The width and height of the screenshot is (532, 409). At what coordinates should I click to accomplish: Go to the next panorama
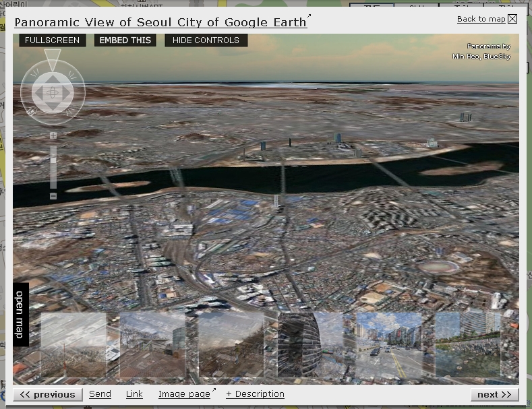coord(494,395)
